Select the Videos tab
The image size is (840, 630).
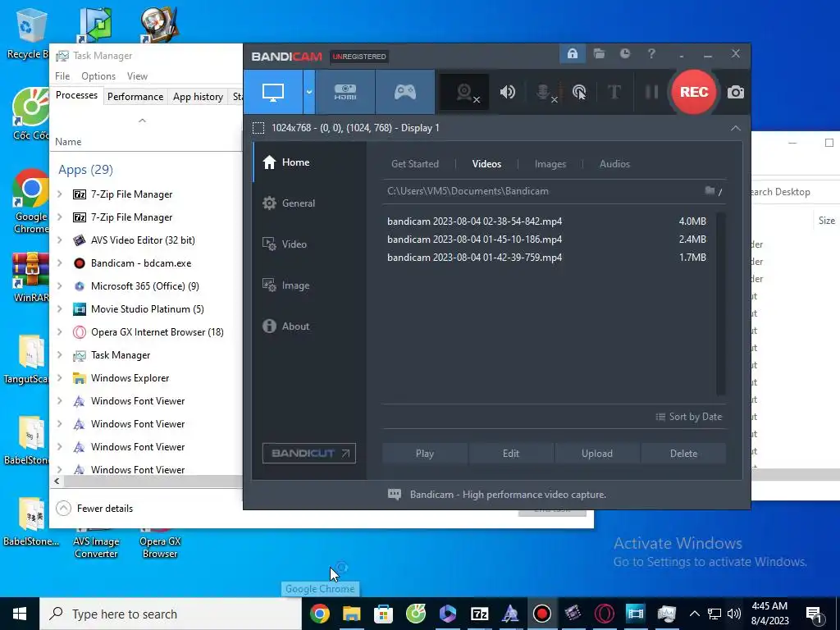[486, 164]
